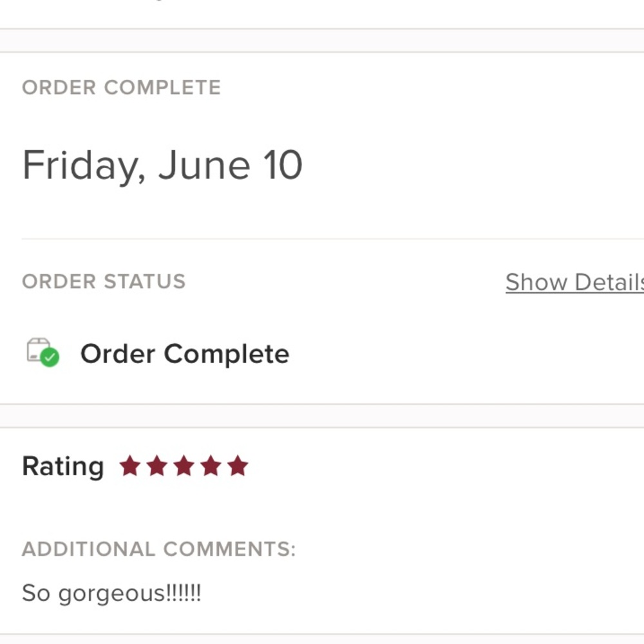Select the first rating star
The width and height of the screenshot is (644, 644).
130,466
